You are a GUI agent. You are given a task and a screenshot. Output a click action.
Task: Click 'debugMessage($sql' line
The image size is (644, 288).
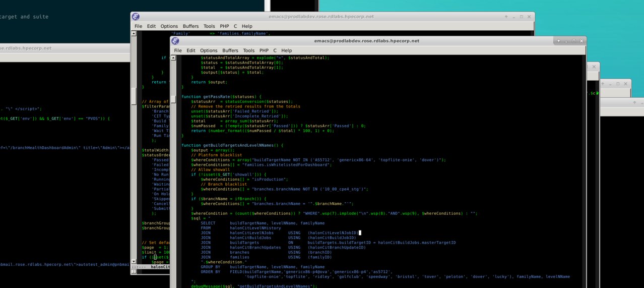click(253, 286)
